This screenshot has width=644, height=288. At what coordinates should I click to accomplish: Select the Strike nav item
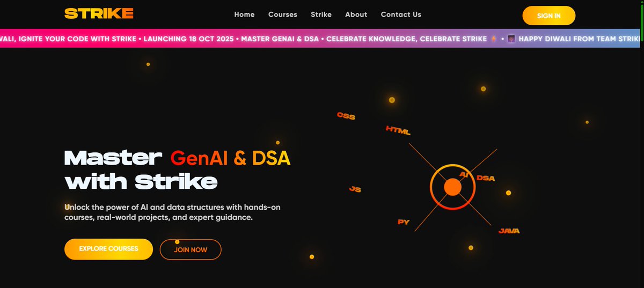321,14
